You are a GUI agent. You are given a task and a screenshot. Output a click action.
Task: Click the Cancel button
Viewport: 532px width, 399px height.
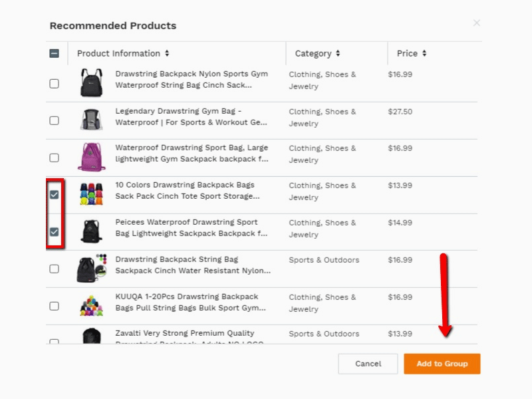click(368, 364)
